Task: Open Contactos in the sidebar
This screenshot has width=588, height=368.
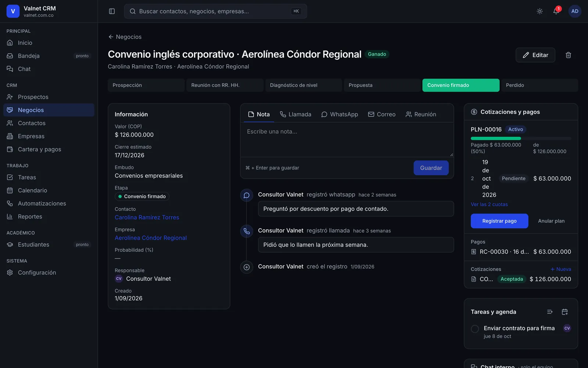Action: pos(49,123)
